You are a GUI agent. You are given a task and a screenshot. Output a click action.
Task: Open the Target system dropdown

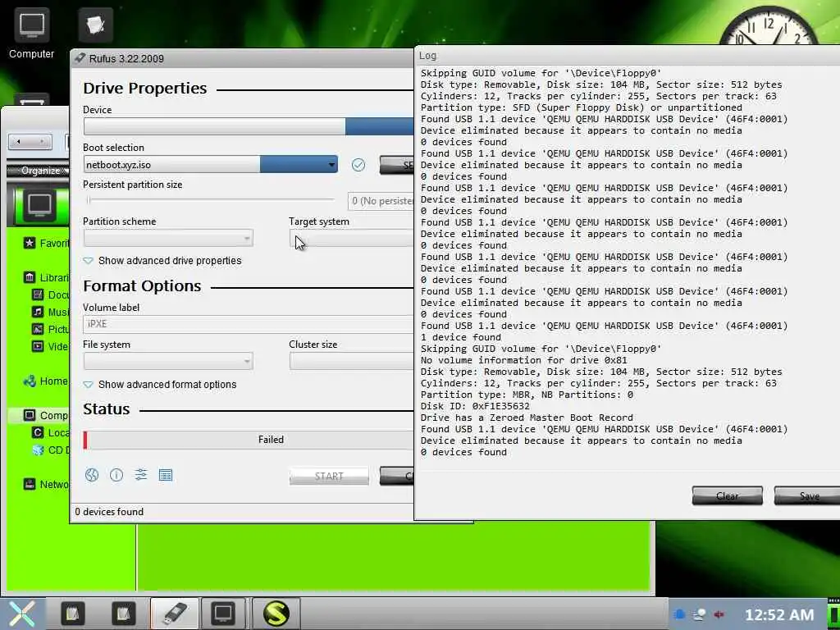(351, 238)
